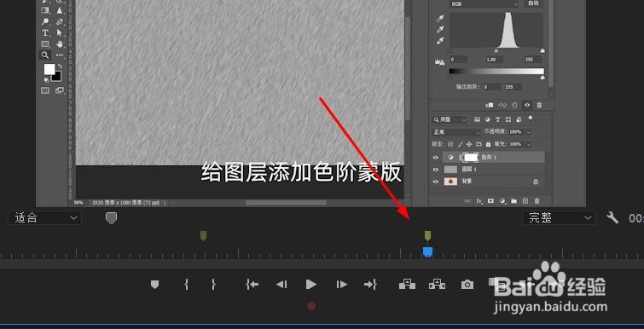
Task: Toggle Quick Mask mode
Action: [45, 90]
